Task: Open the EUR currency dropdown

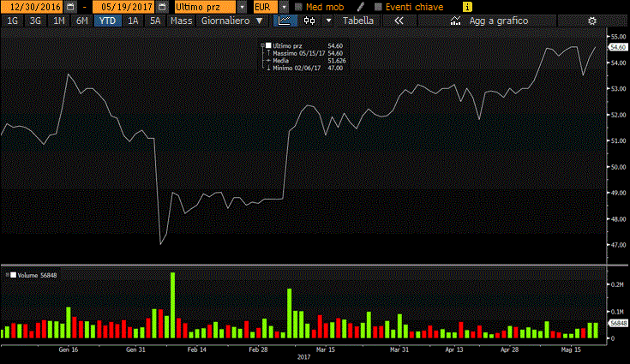Action: point(284,6)
